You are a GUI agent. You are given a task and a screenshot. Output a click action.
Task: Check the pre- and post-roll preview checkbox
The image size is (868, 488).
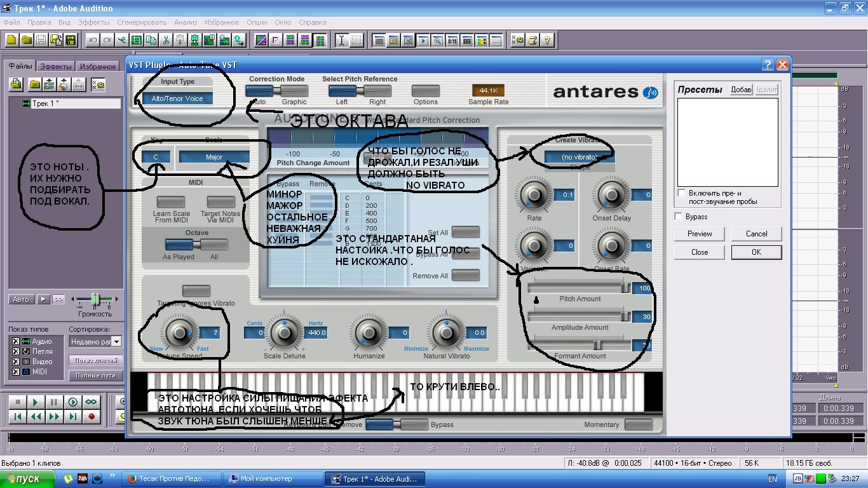click(682, 193)
